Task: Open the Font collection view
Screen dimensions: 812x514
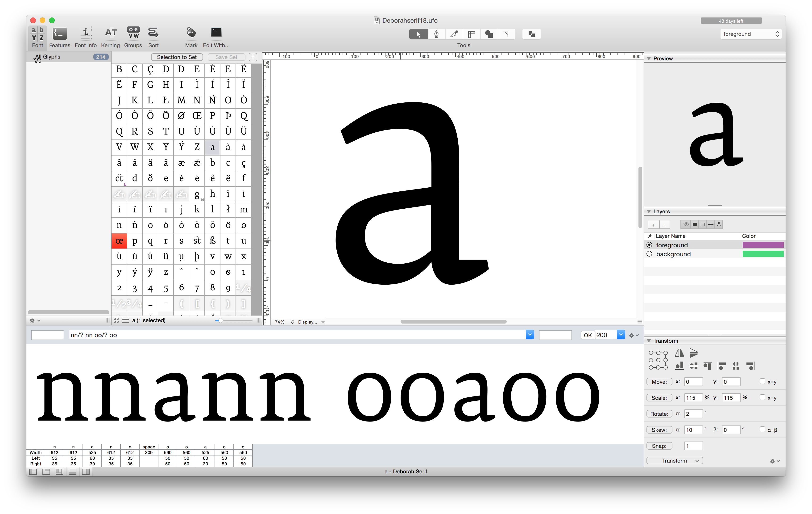Action: (x=37, y=38)
